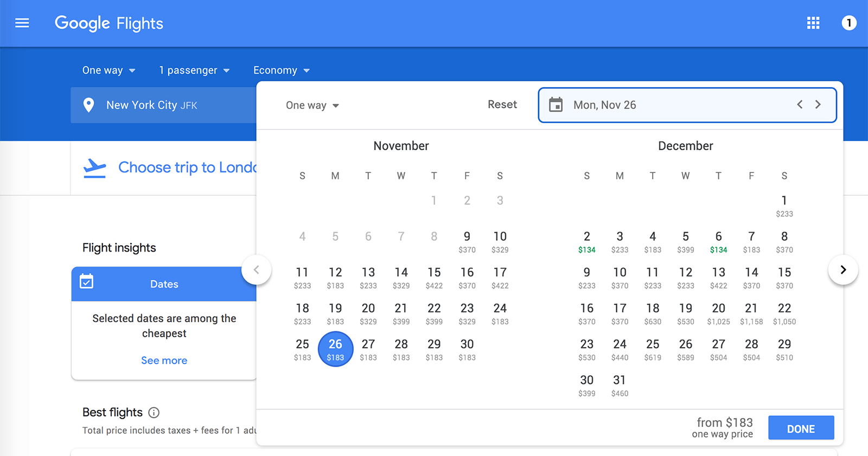Open the One way trip type dropdown in header
This screenshot has height=456, width=868.
pos(109,70)
